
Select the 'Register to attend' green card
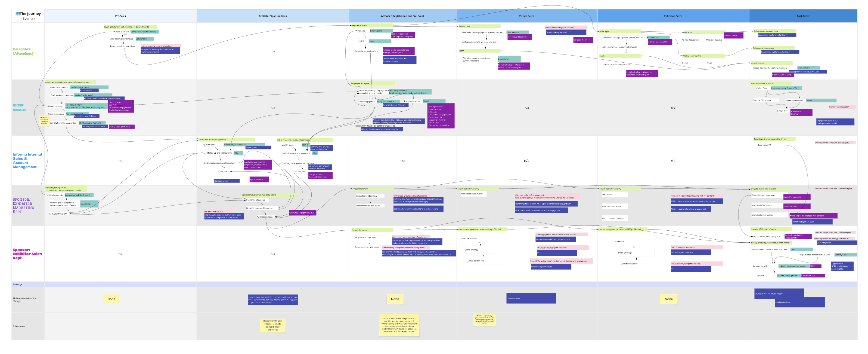[x=372, y=25]
